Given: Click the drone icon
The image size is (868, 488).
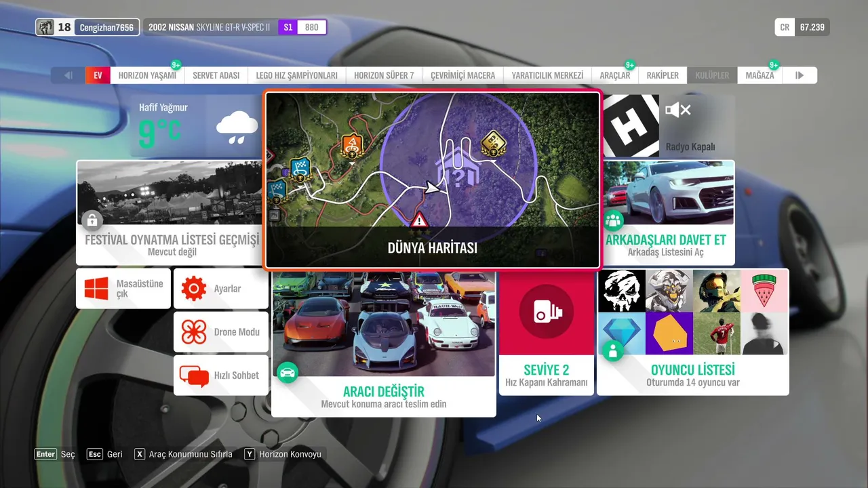Looking at the screenshot, I should click(194, 332).
